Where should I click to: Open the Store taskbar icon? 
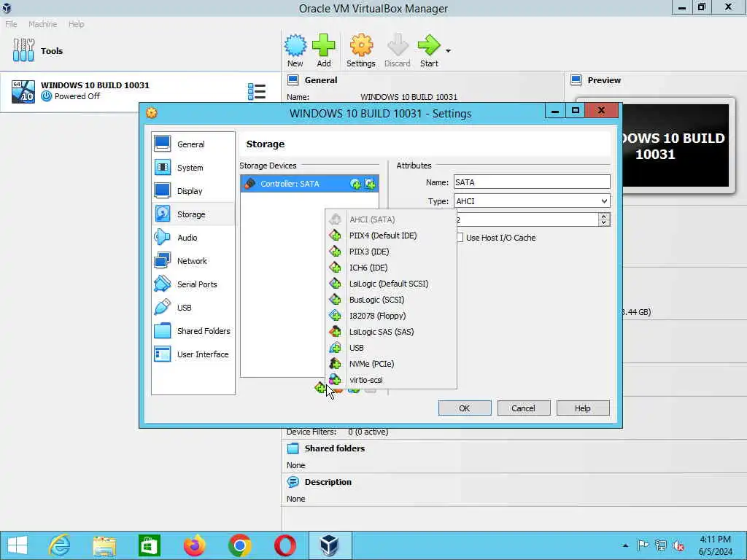tap(149, 545)
